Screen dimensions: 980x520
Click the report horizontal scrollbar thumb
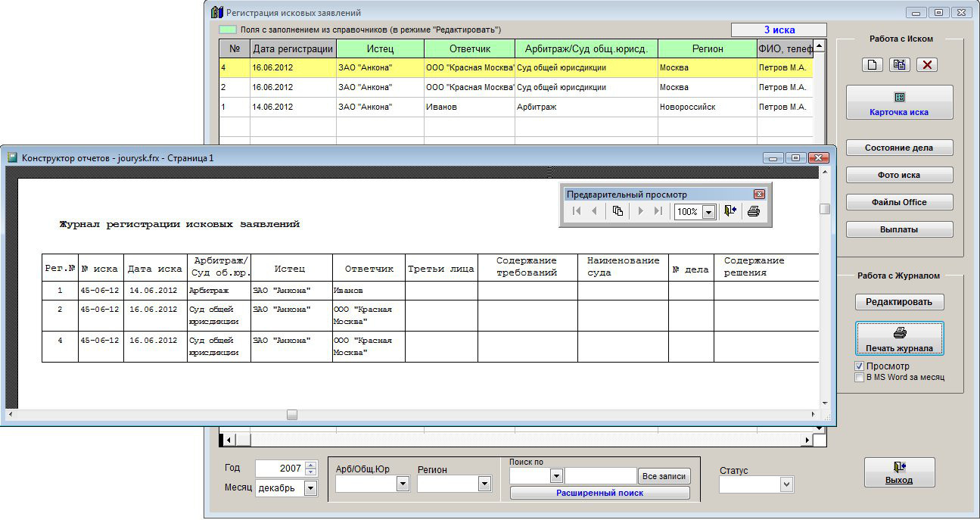click(292, 415)
